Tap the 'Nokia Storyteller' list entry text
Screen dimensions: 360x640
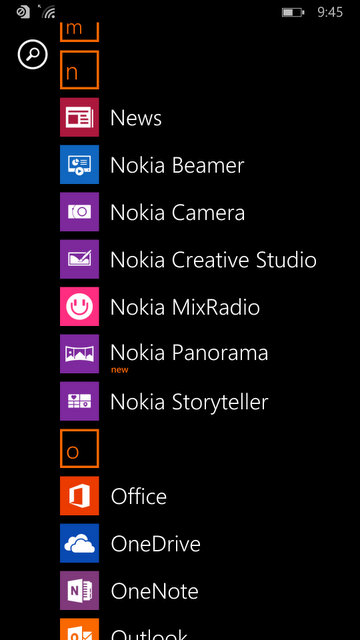(x=189, y=403)
